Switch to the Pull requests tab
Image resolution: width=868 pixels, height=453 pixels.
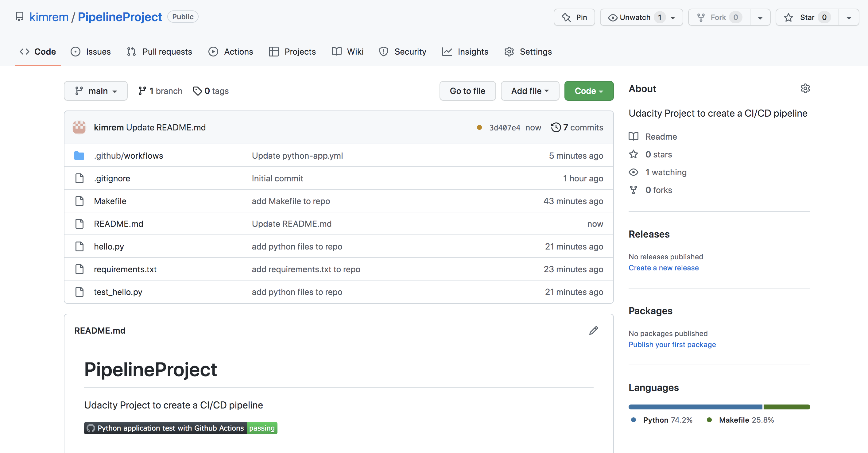[159, 52]
